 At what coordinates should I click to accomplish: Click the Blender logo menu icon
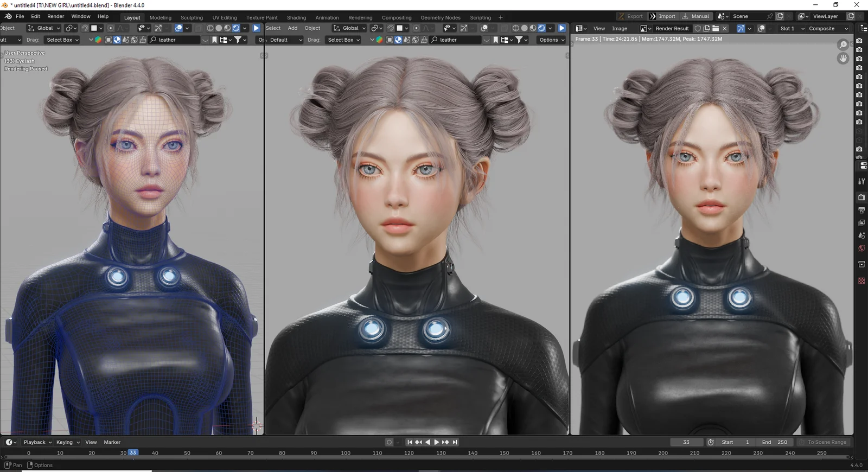pyautogui.click(x=8, y=16)
